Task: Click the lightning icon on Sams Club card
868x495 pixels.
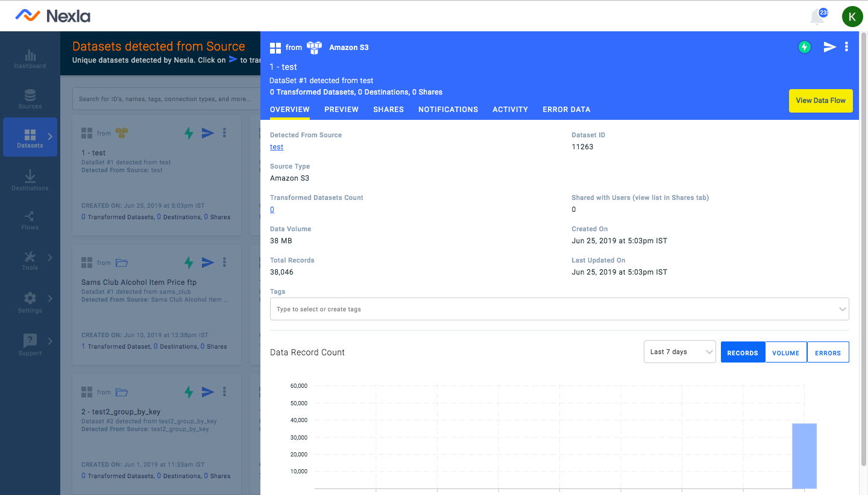Action: [x=189, y=263]
